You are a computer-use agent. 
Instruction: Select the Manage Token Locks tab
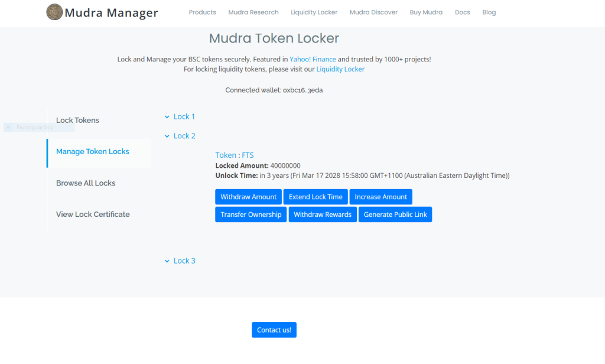(99, 152)
